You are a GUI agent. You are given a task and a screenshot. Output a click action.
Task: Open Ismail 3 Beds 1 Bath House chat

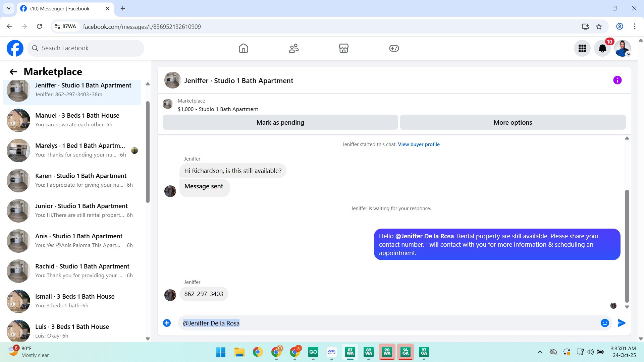tap(72, 301)
